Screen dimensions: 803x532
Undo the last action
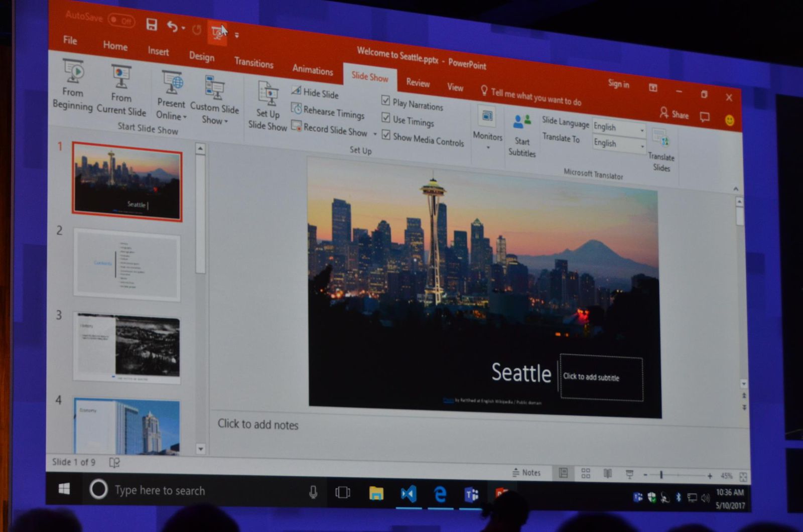[x=172, y=26]
